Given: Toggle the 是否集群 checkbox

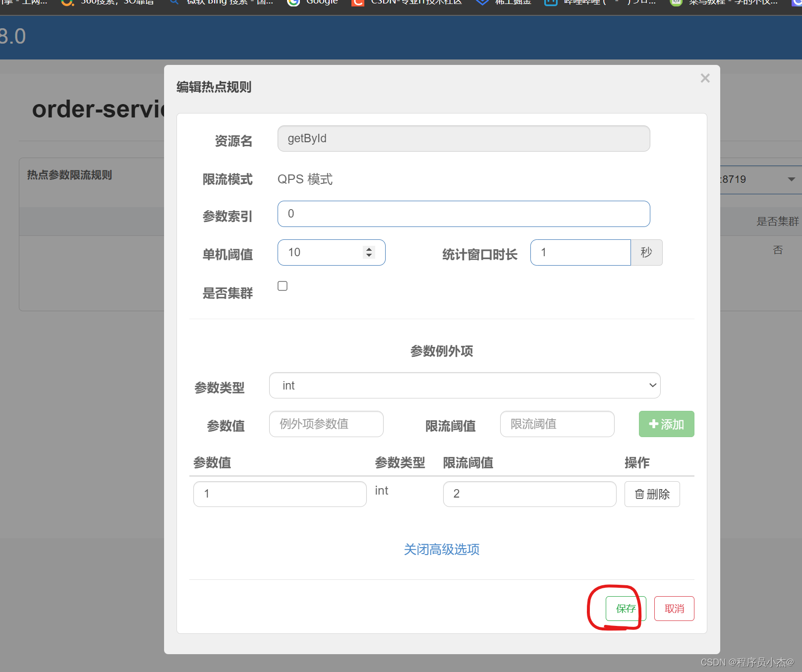Looking at the screenshot, I should (283, 286).
